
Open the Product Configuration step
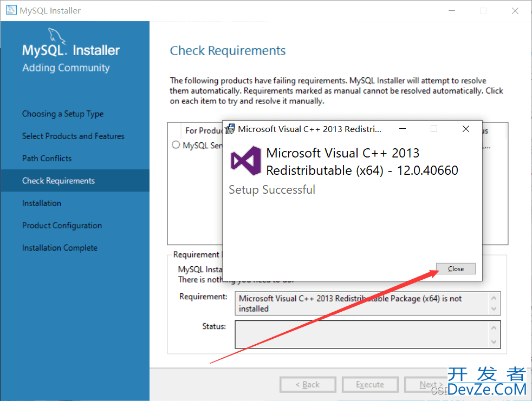[x=62, y=226]
